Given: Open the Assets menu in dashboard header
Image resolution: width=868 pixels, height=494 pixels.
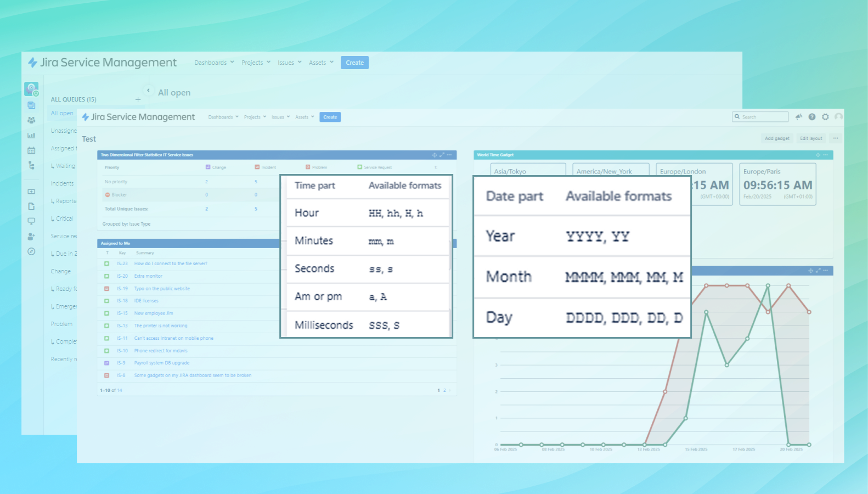Looking at the screenshot, I should pyautogui.click(x=305, y=117).
